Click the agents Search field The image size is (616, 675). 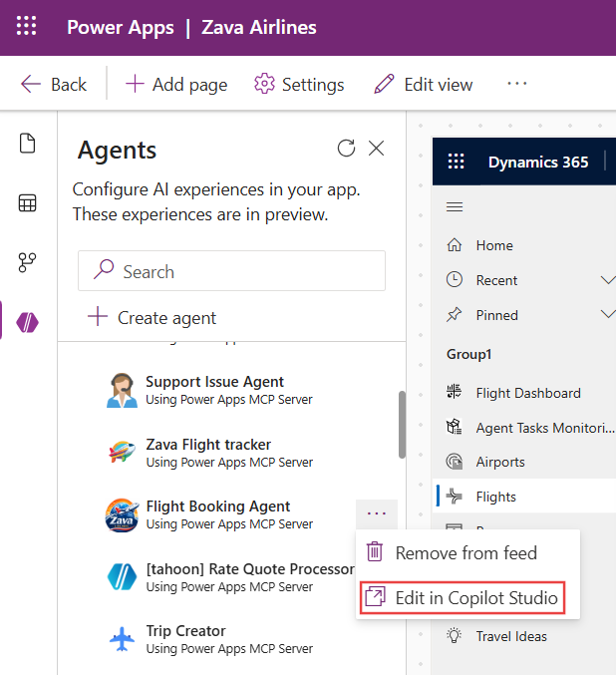(x=231, y=271)
